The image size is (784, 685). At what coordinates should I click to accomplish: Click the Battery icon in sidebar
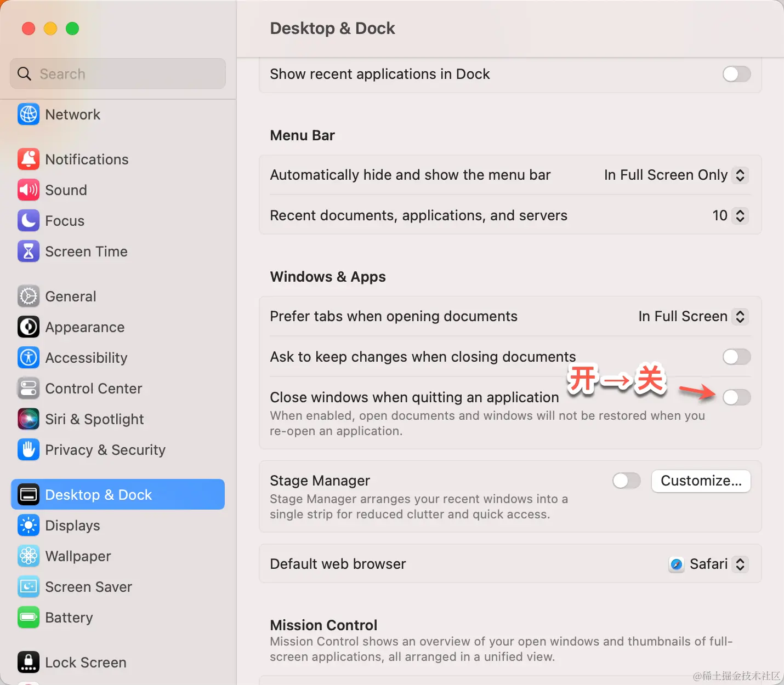[29, 618]
